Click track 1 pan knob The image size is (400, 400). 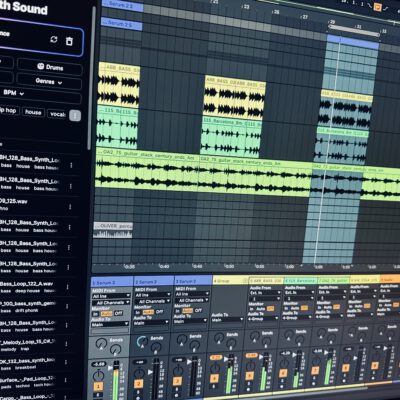pos(98,376)
